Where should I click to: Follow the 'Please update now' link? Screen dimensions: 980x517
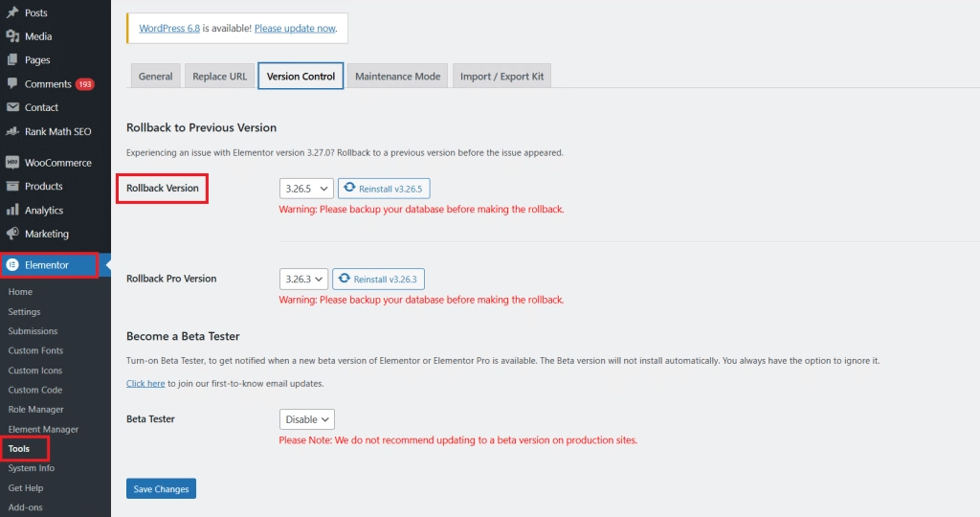pos(295,29)
